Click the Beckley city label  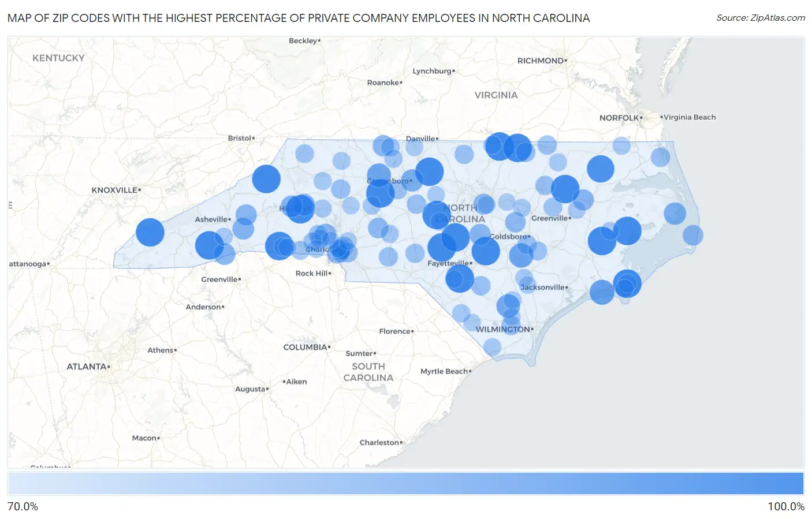pyautogui.click(x=304, y=40)
